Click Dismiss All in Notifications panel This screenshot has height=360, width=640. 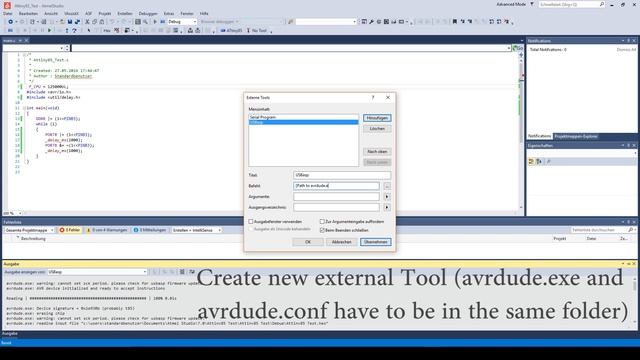click(626, 49)
